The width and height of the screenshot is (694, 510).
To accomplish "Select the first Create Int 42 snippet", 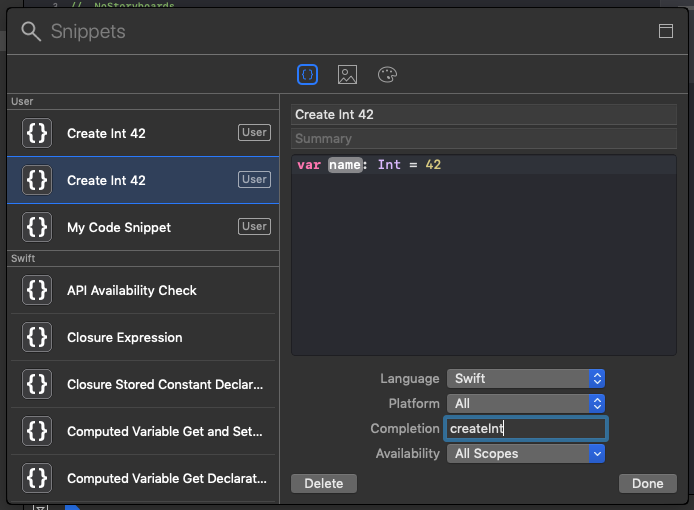I will click(143, 133).
